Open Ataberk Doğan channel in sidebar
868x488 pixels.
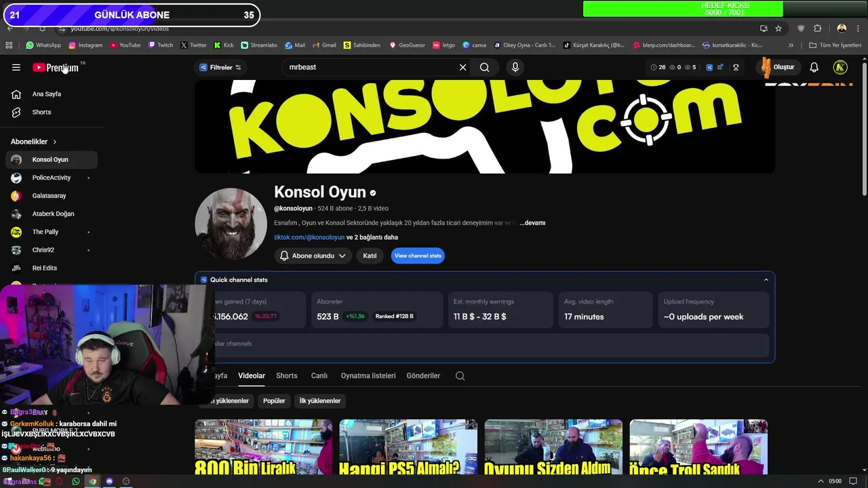coord(52,213)
